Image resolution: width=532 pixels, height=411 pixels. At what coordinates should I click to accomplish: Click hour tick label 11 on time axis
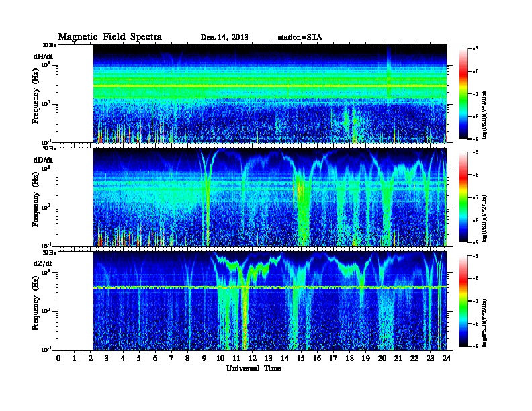(x=236, y=358)
